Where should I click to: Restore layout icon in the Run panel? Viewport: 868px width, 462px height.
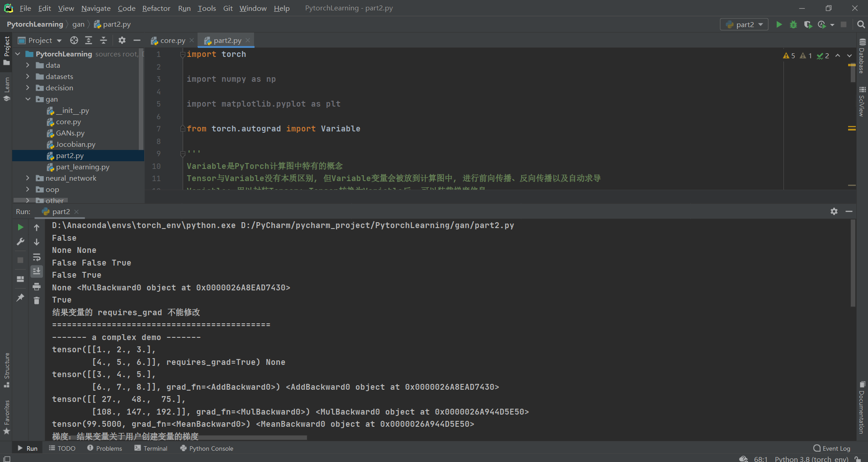point(20,279)
